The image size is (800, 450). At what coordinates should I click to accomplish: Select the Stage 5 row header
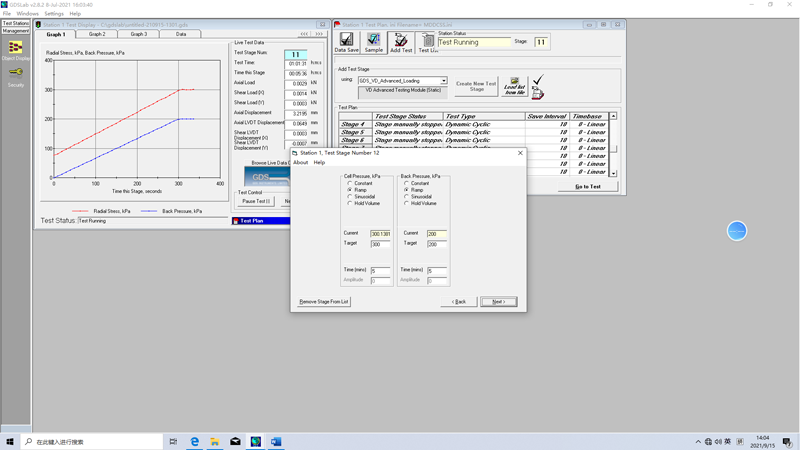(x=354, y=132)
